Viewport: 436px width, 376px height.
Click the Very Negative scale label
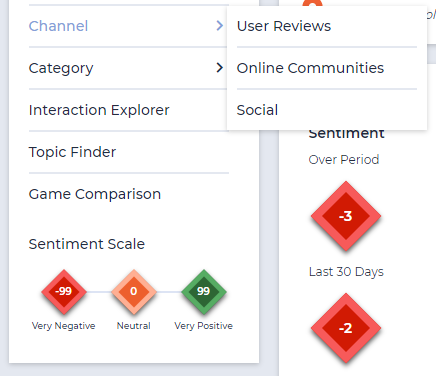point(63,326)
